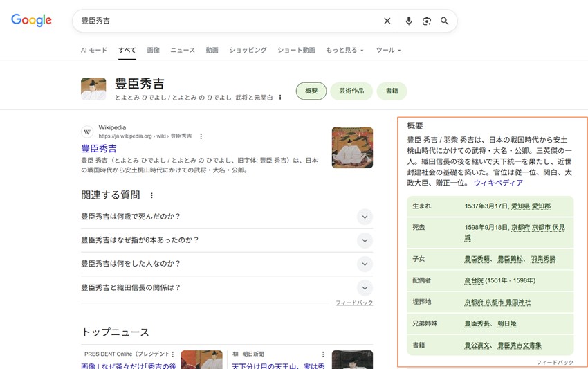Switch to the AI モード tab
This screenshot has height=369, width=588.
click(94, 50)
